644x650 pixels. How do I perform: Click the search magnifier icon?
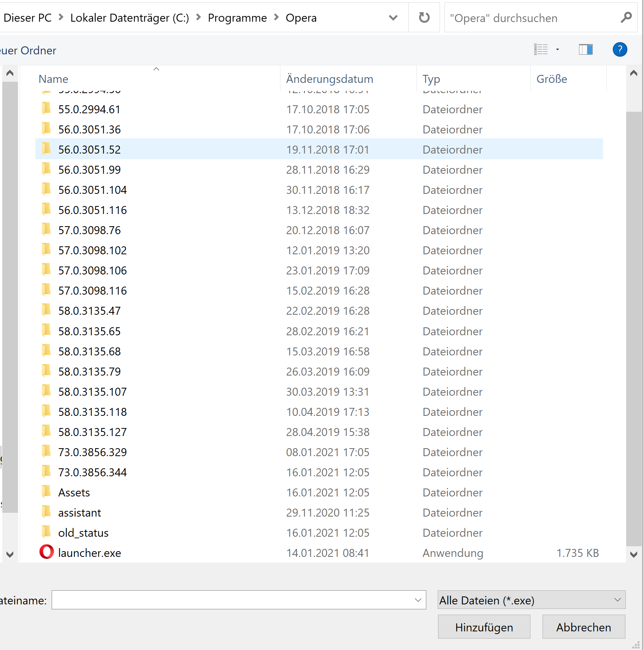pyautogui.click(x=626, y=17)
